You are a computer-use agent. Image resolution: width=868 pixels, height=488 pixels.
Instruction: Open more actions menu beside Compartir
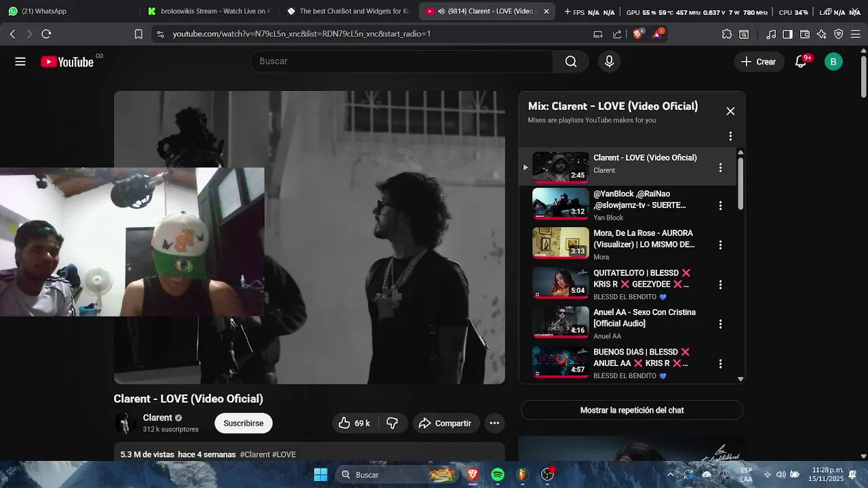coord(494,423)
